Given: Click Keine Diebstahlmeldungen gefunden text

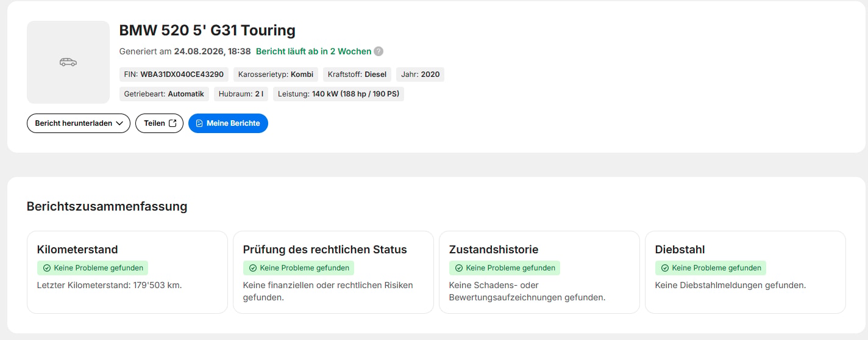Looking at the screenshot, I should 731,285.
